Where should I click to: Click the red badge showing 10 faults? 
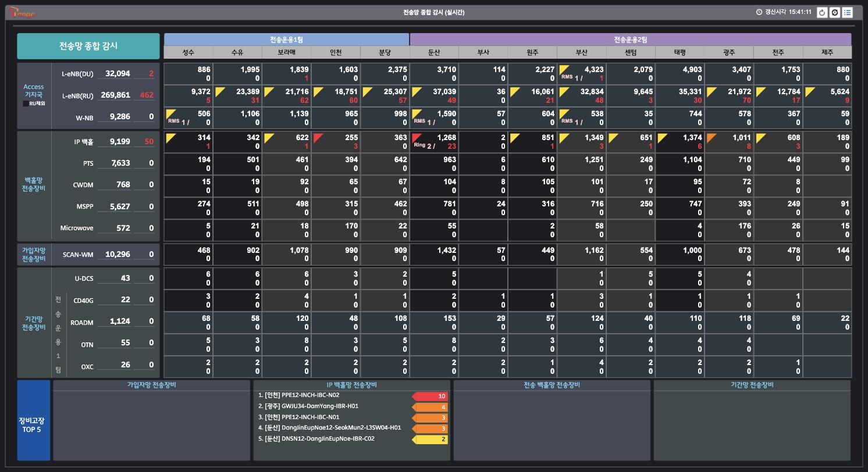(x=430, y=396)
